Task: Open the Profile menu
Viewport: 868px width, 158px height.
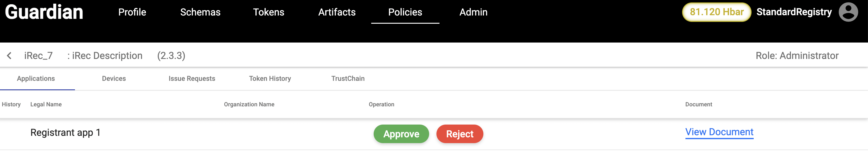Action: pos(132,12)
